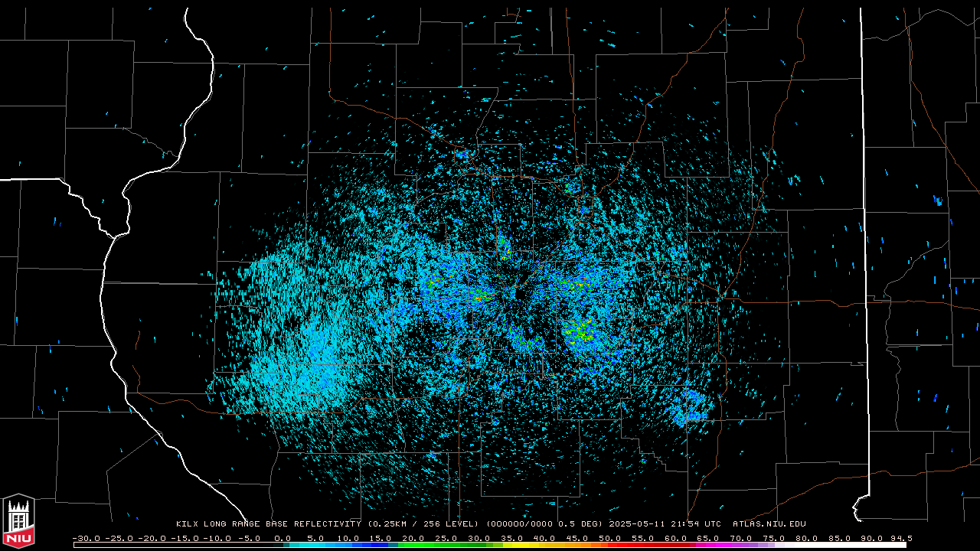Screen dimensions: 980x551
Task: Click the 80.0 scale label
Action: (807, 538)
